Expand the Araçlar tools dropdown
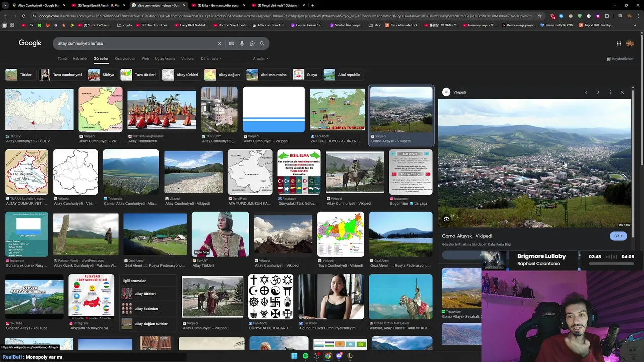This screenshot has width=644, height=362. click(x=260, y=59)
